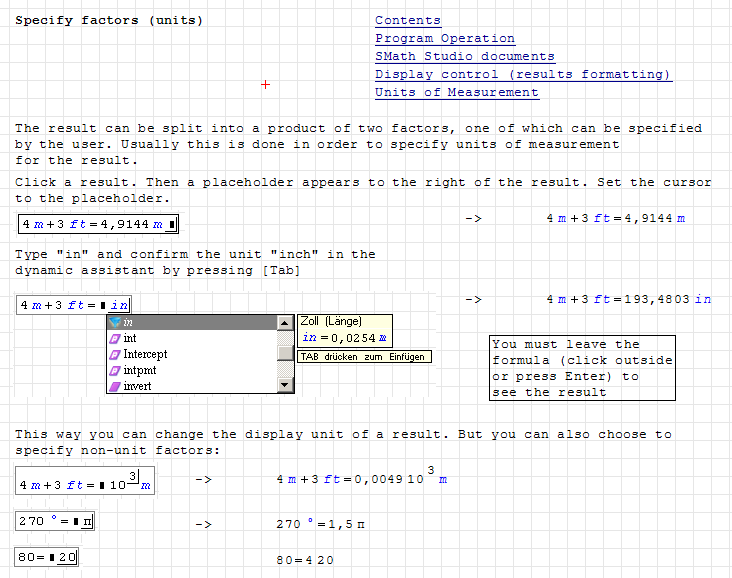The image size is (732, 578).
Task: Click the autocomplete list scrollbar thumb
Action: pos(285,352)
